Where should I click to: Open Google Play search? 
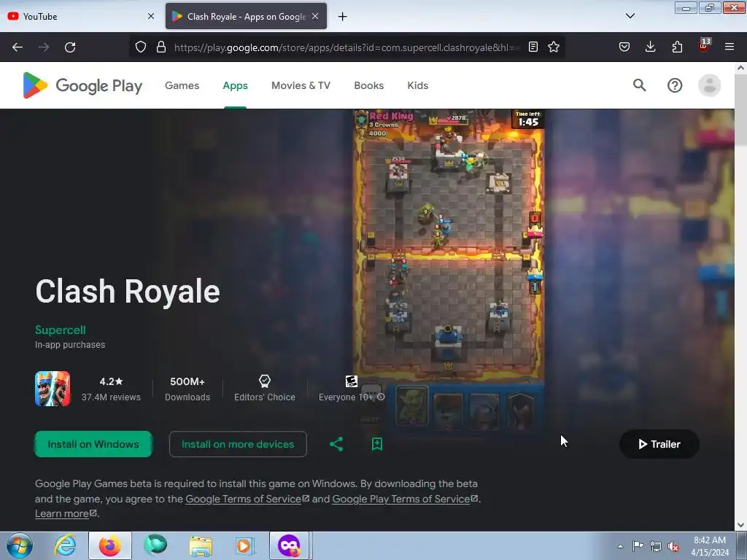(639, 85)
